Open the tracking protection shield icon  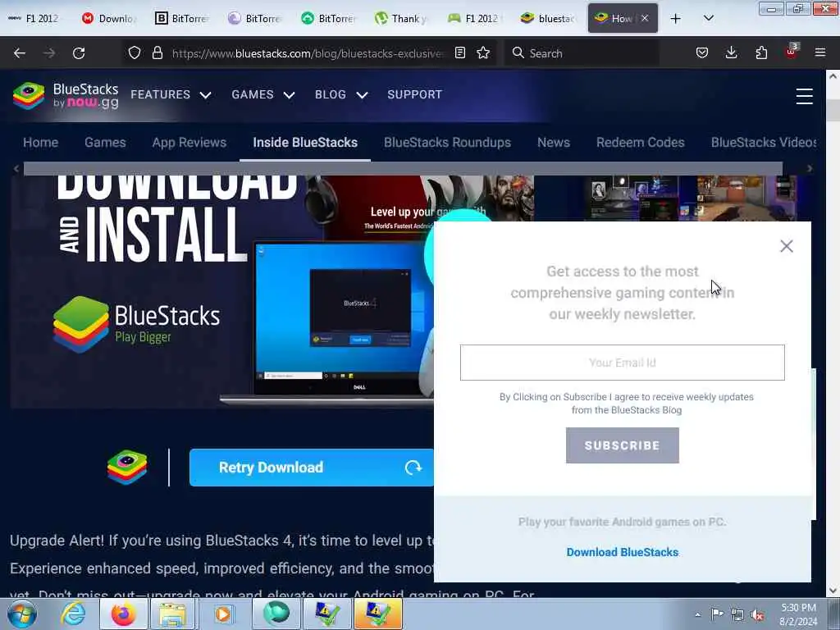pos(135,52)
